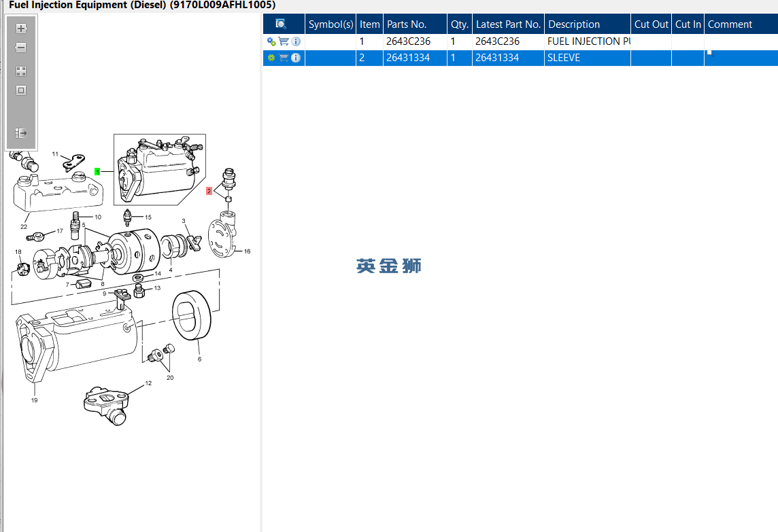Sort by Latest Part No. column header
This screenshot has height=532, width=778.
pyautogui.click(x=508, y=24)
